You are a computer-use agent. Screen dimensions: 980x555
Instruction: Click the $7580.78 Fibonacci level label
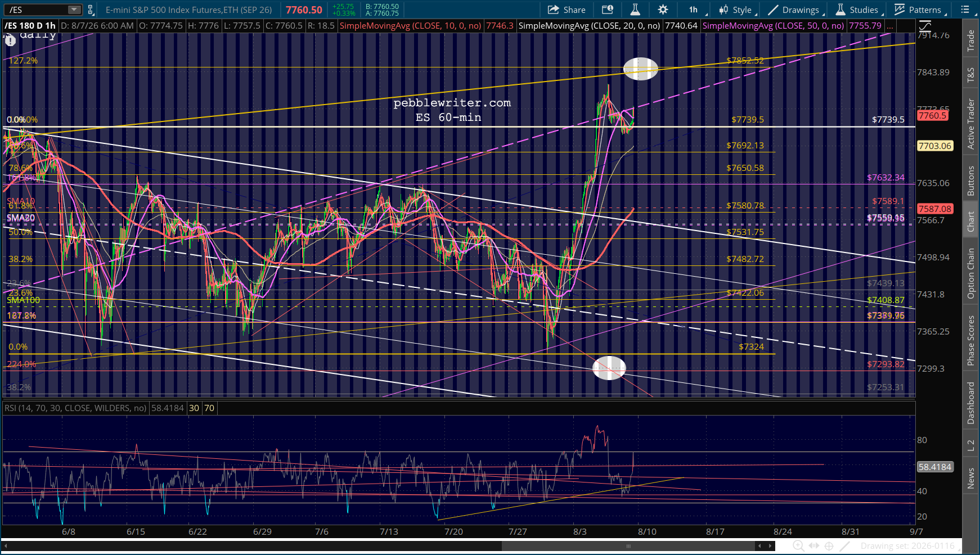click(745, 206)
